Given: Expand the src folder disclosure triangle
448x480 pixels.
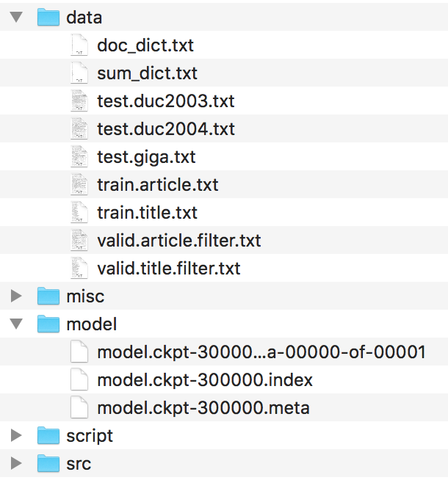Looking at the screenshot, I should (17, 464).
